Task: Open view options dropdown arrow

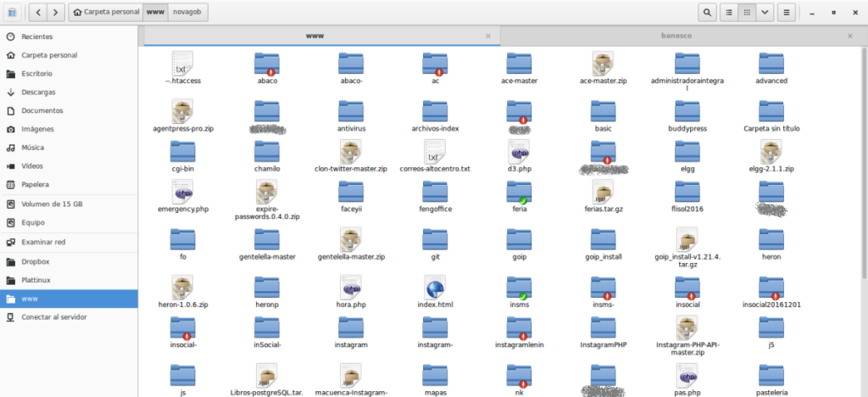Action: (x=765, y=12)
